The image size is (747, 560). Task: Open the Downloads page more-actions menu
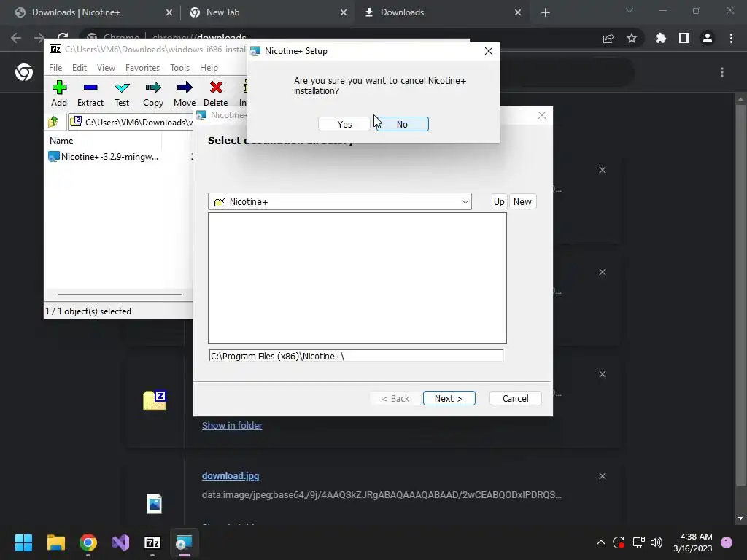(722, 72)
